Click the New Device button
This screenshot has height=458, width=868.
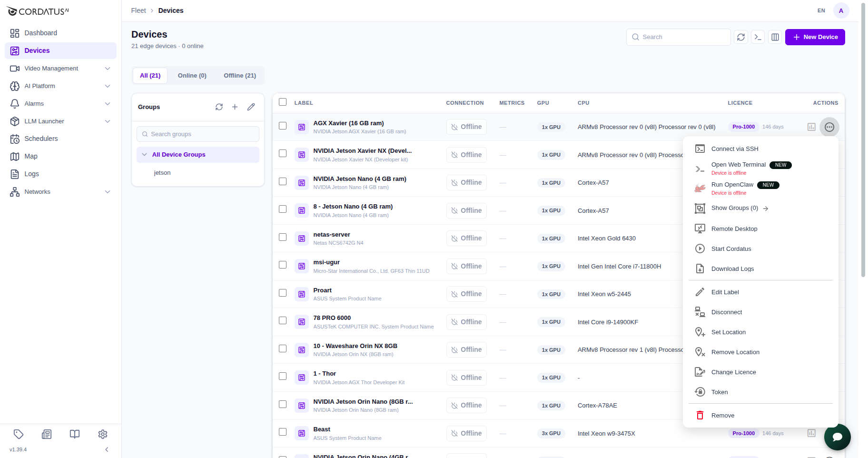815,37
